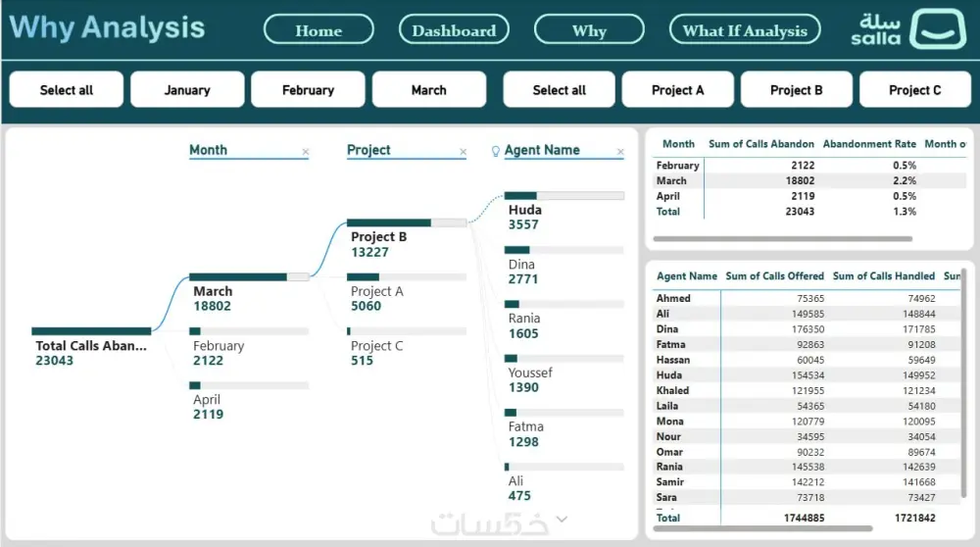Click month table horizontal scrollbar
Viewport: 980px width, 547px height.
(x=782, y=239)
